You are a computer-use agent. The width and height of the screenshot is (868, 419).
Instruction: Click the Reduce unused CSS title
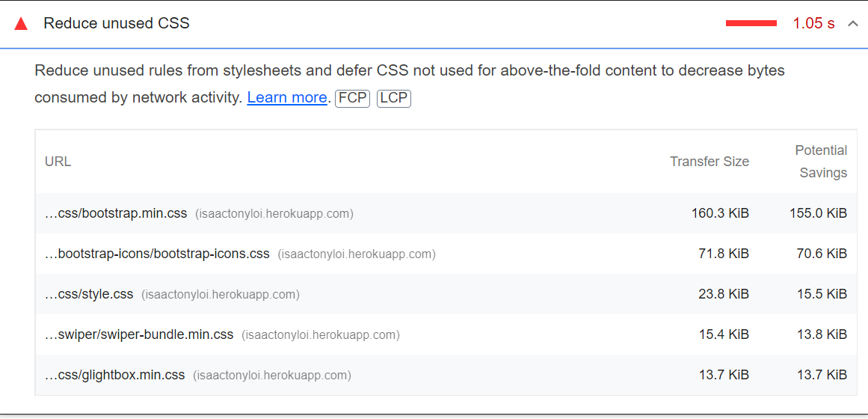pos(117,23)
